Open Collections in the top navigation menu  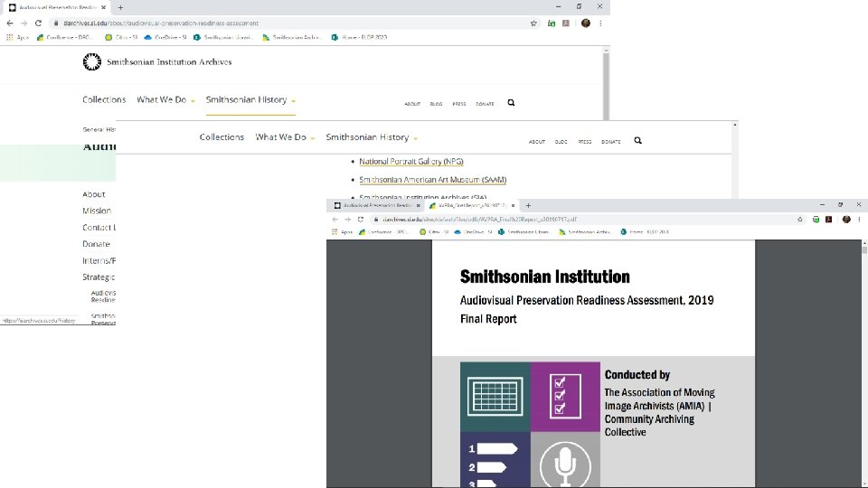[104, 99]
